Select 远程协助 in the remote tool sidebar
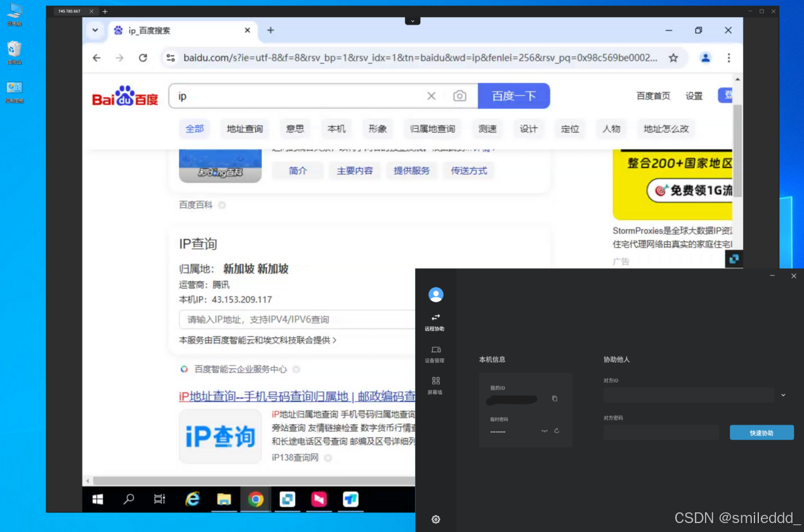Screen dimensions: 804x532 coord(435,322)
